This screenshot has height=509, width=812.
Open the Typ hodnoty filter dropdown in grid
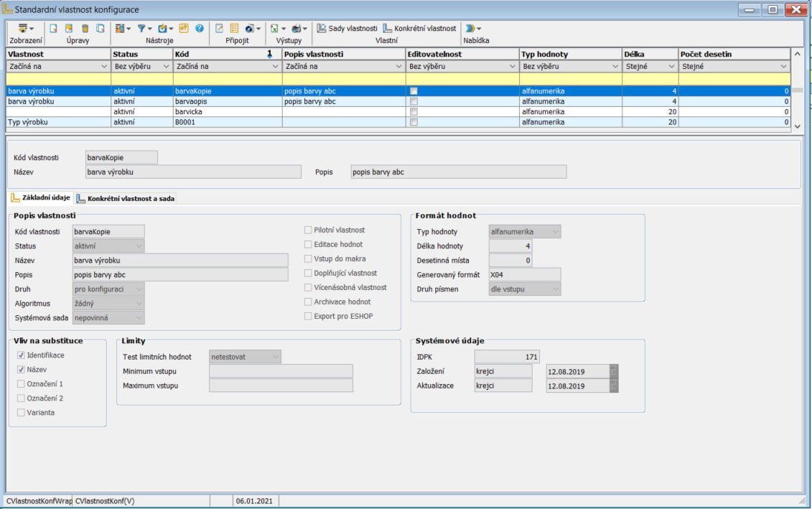pos(615,66)
